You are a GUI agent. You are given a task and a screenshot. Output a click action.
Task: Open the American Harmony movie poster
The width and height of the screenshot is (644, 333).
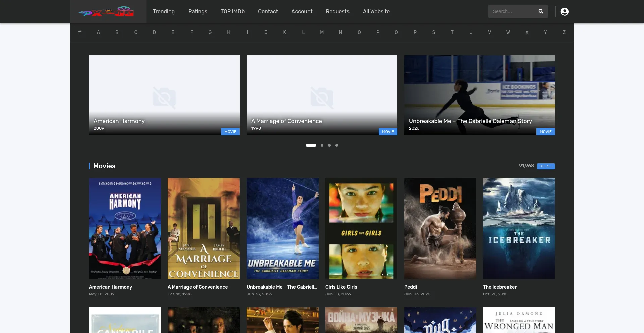(125, 228)
